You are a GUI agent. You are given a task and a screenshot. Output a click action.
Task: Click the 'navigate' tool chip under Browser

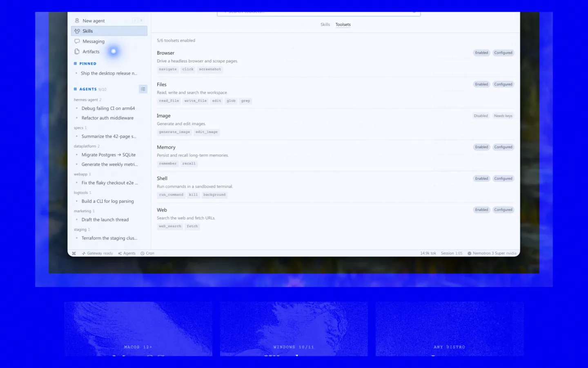pyautogui.click(x=168, y=70)
